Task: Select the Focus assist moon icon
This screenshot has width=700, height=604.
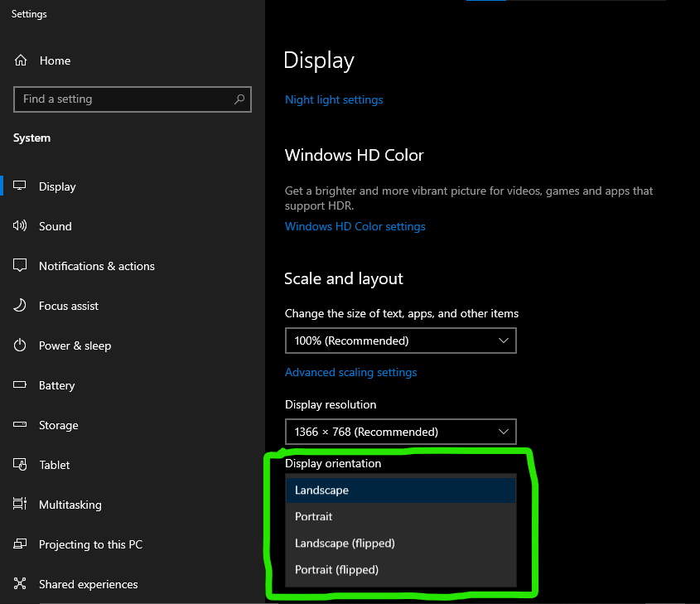Action: pyautogui.click(x=18, y=306)
